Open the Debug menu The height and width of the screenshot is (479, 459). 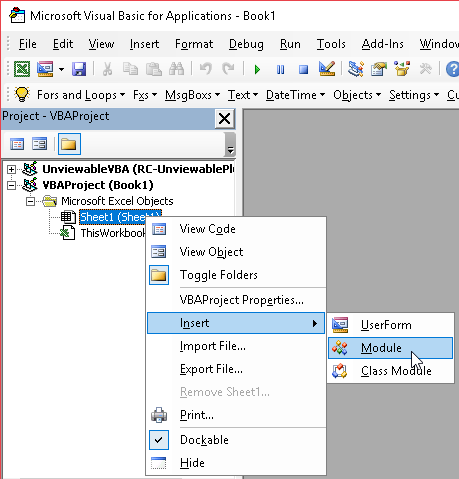pyautogui.click(x=246, y=44)
